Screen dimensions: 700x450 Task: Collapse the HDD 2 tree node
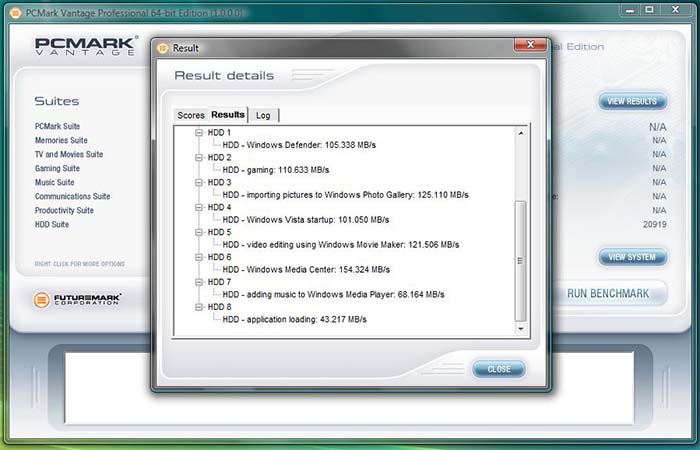(199, 158)
